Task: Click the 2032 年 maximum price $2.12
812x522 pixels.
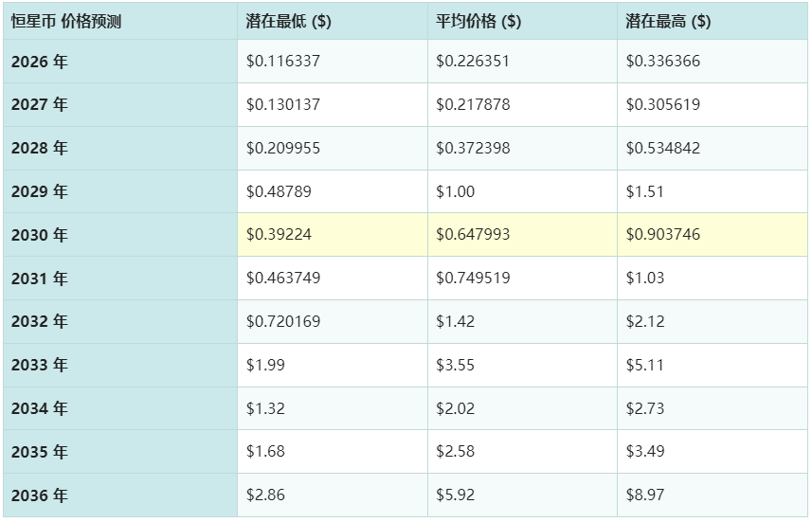Action: click(645, 322)
